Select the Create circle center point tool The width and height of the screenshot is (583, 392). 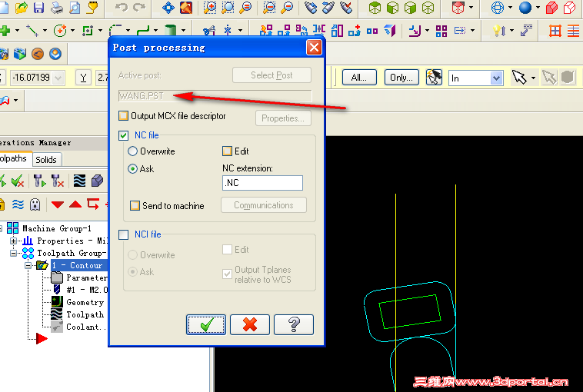[x=60, y=31]
